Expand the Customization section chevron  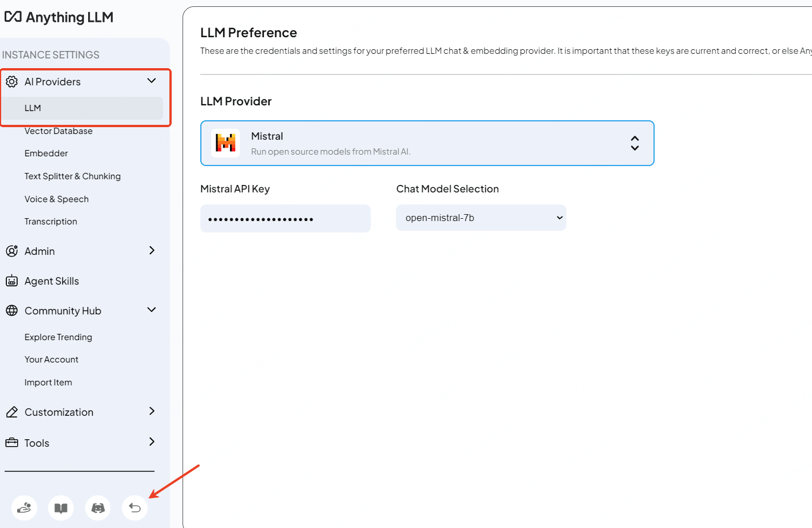(152, 411)
